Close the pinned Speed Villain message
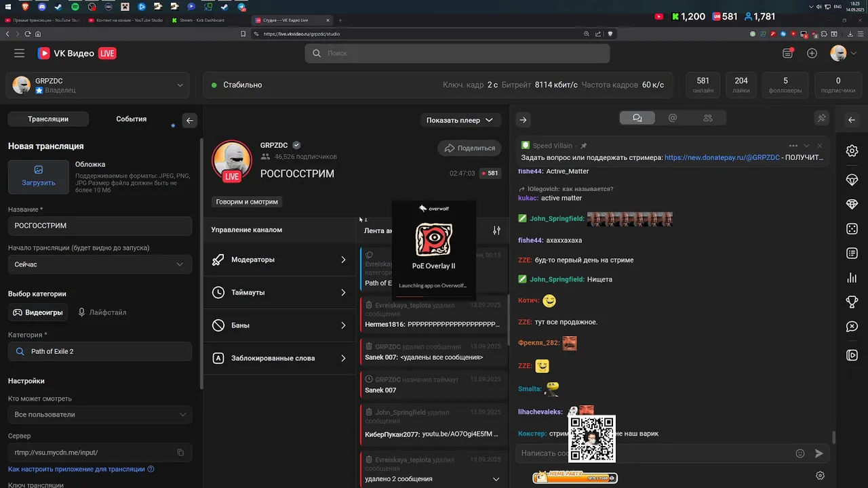 (x=819, y=146)
